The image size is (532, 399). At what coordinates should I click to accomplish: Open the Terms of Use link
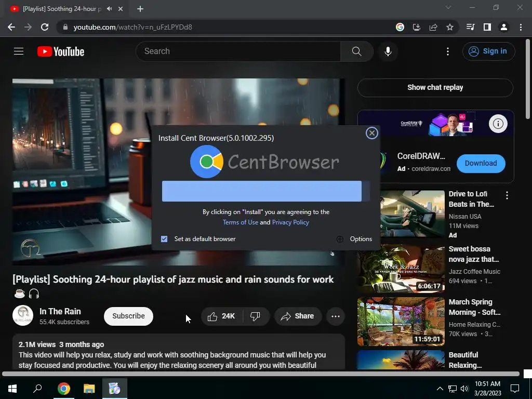point(240,222)
